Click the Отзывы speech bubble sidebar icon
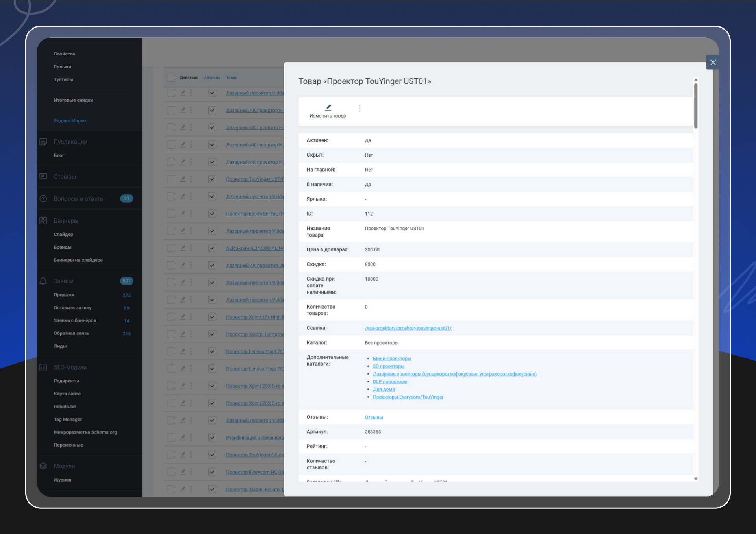Viewport: 756px width, 534px height. click(x=43, y=176)
